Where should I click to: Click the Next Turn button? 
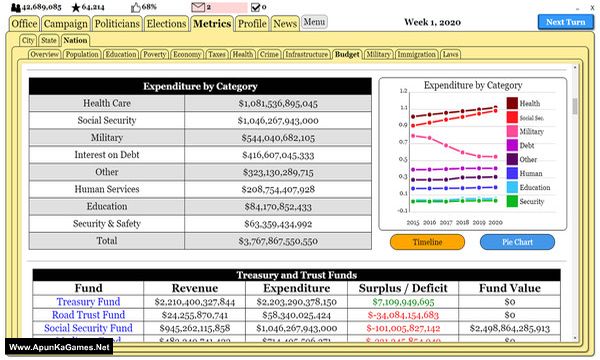pos(566,22)
